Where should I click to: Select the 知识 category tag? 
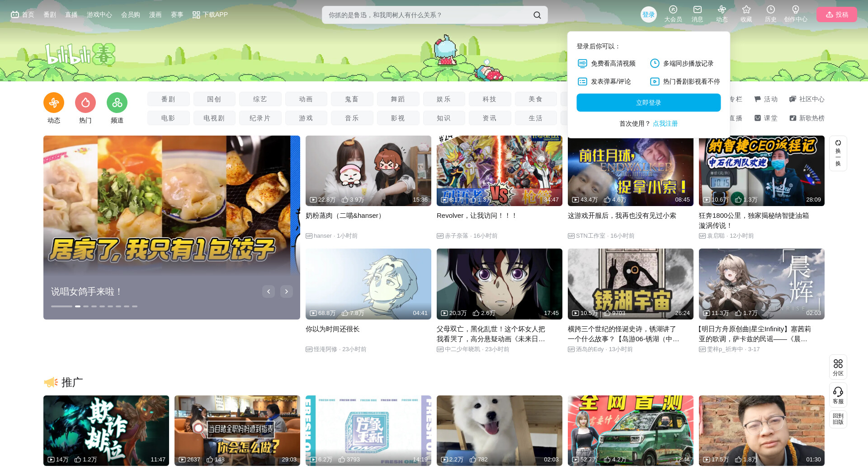coord(444,118)
